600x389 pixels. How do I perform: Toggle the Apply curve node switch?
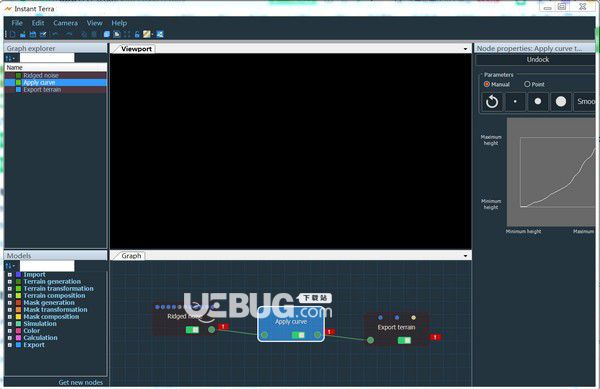[298, 335]
